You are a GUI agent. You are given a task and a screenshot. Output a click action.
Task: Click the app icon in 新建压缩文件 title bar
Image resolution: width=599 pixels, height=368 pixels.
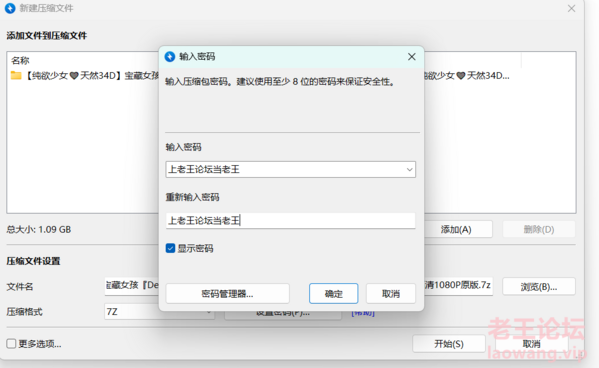pos(10,8)
